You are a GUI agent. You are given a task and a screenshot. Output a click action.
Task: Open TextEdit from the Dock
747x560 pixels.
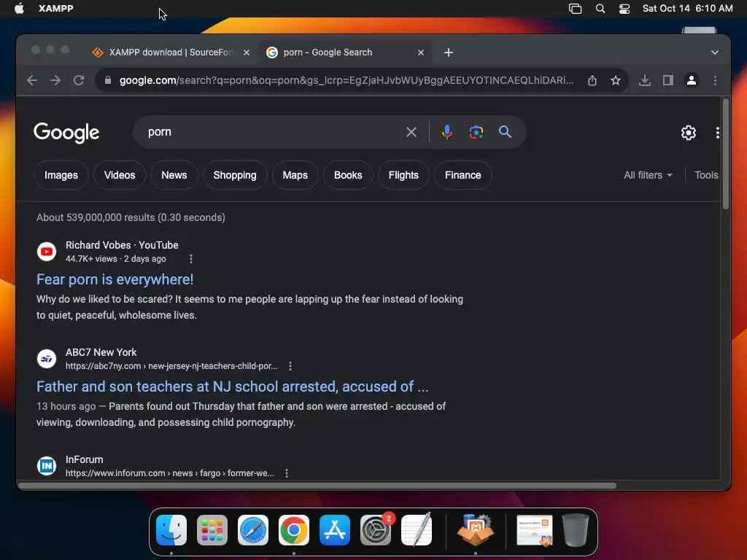(417, 530)
